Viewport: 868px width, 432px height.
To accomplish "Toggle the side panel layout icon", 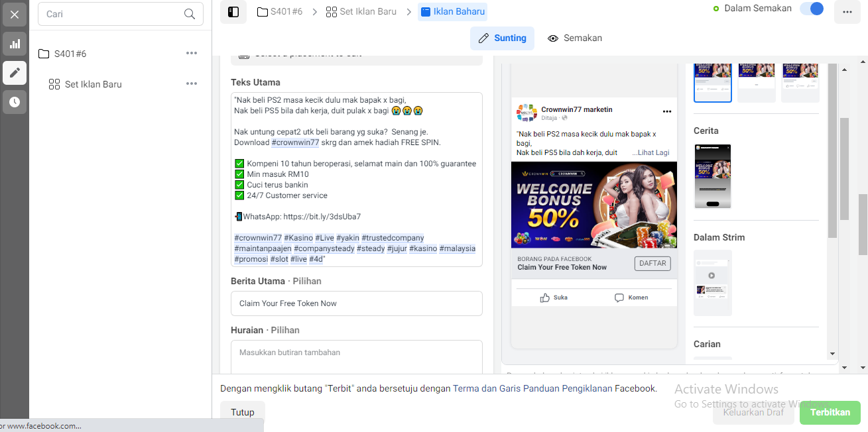I will [x=233, y=12].
